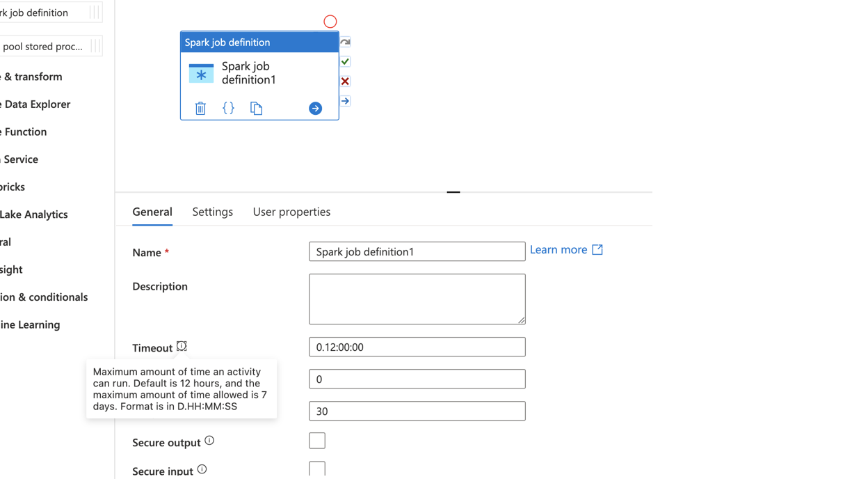Click the panel collapse handle bar
Viewport: 868px width, 479px height.
[453, 191]
